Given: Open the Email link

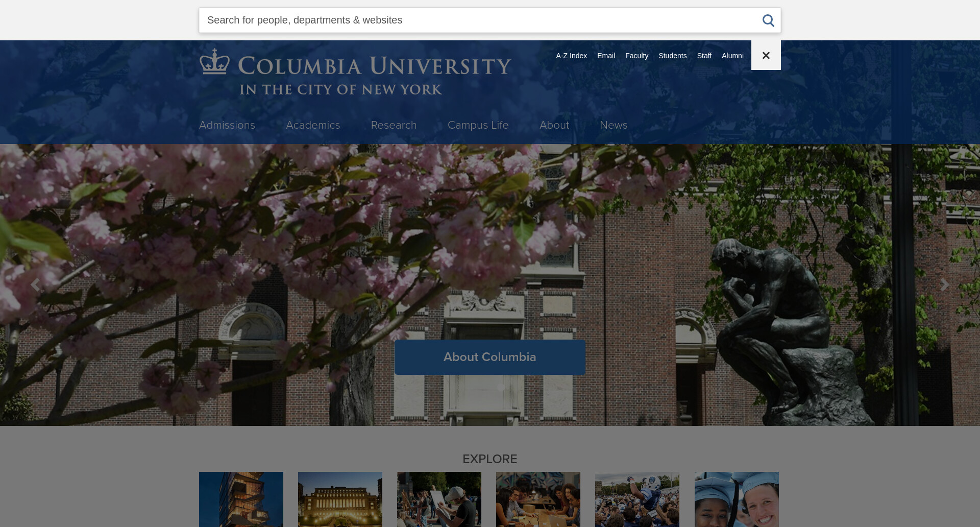Looking at the screenshot, I should click(x=606, y=56).
